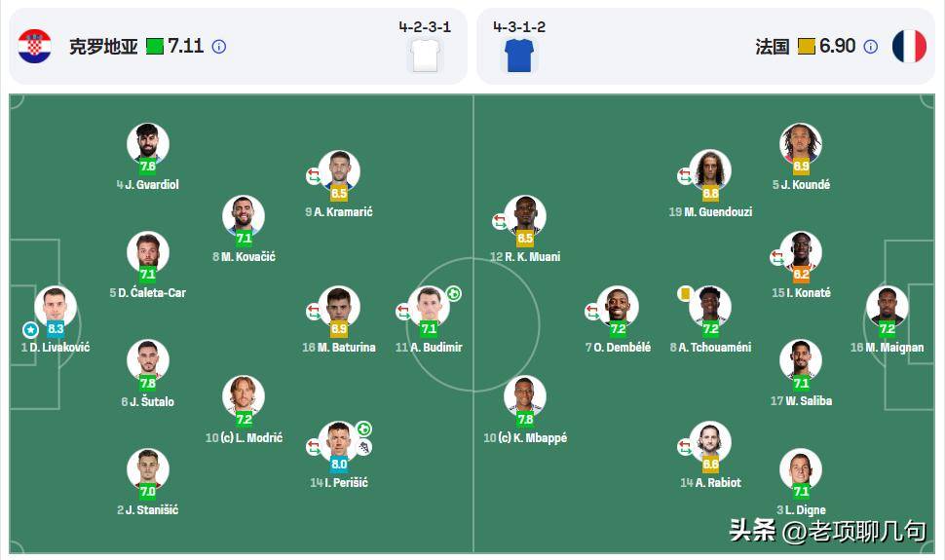Open info icon beside France's 6.90 rating

(871, 47)
